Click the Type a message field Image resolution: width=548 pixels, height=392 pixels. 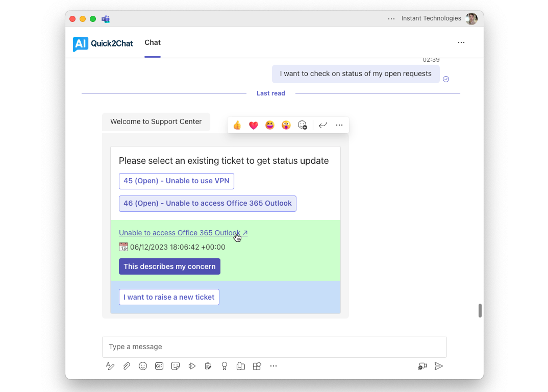tap(274, 347)
